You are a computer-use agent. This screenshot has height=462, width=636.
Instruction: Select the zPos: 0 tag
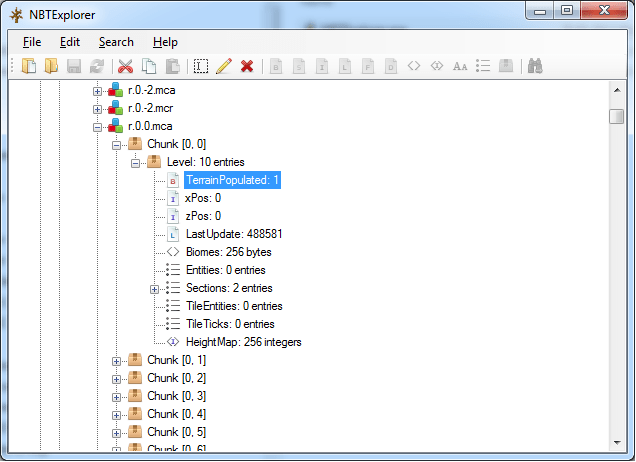tap(203, 216)
